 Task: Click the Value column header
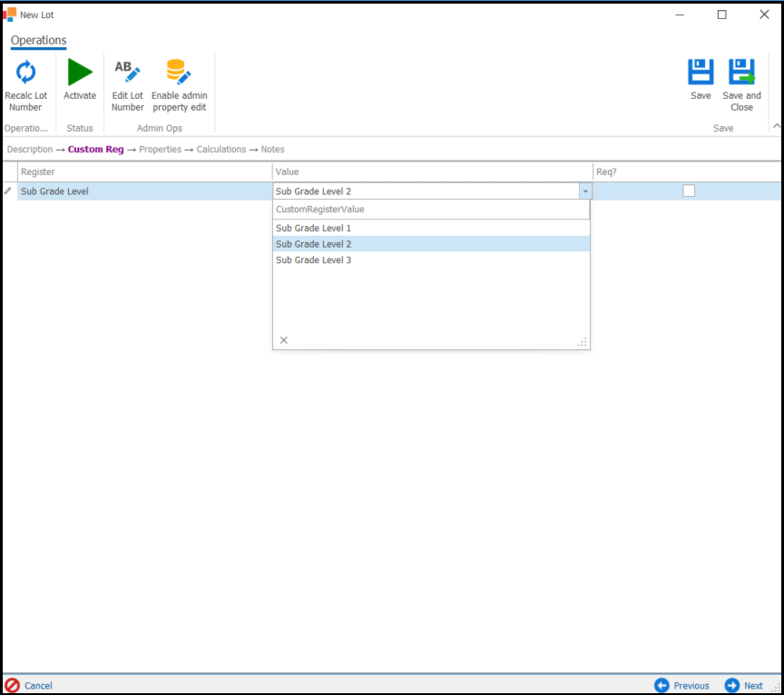pyautogui.click(x=433, y=171)
